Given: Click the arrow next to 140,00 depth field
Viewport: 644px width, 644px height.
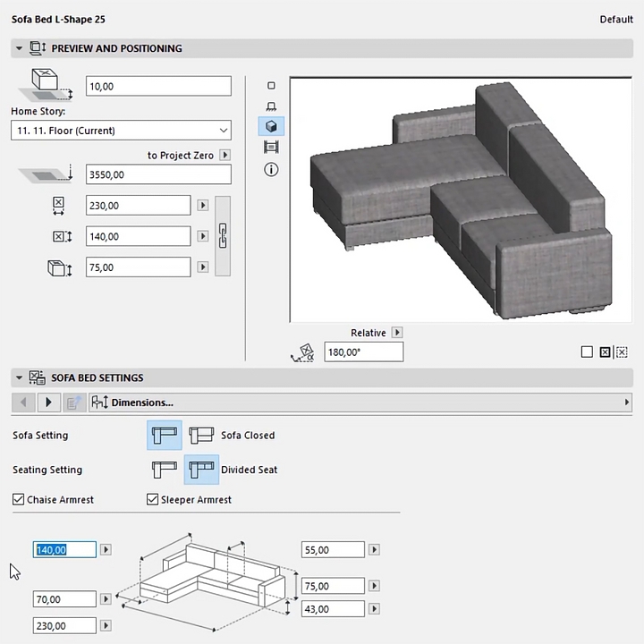Looking at the screenshot, I should [202, 236].
